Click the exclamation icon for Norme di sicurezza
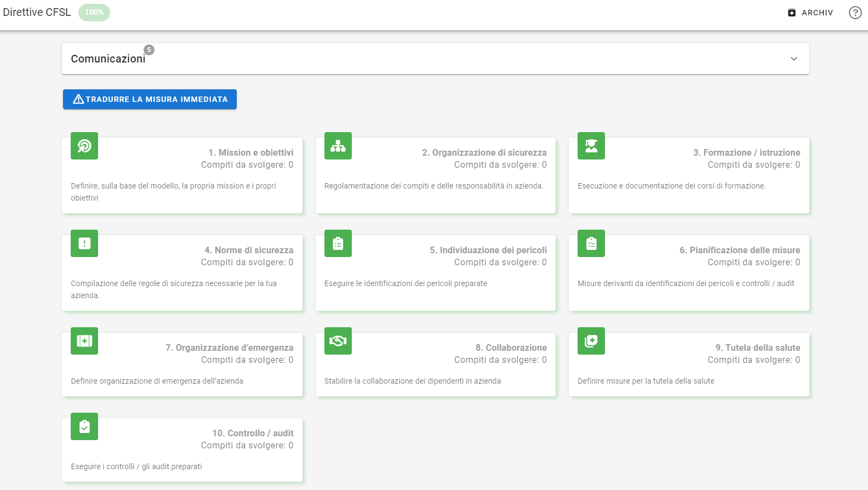Image resolution: width=868 pixels, height=490 pixels. tap(84, 243)
